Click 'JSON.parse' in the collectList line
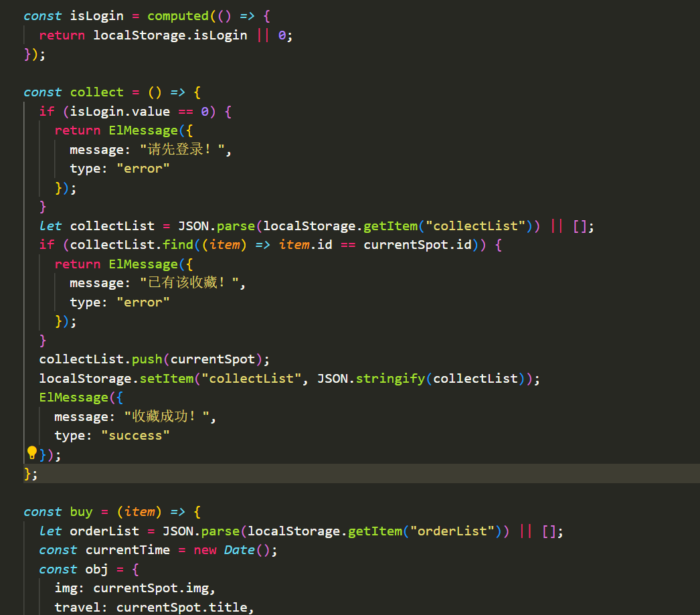 217,226
